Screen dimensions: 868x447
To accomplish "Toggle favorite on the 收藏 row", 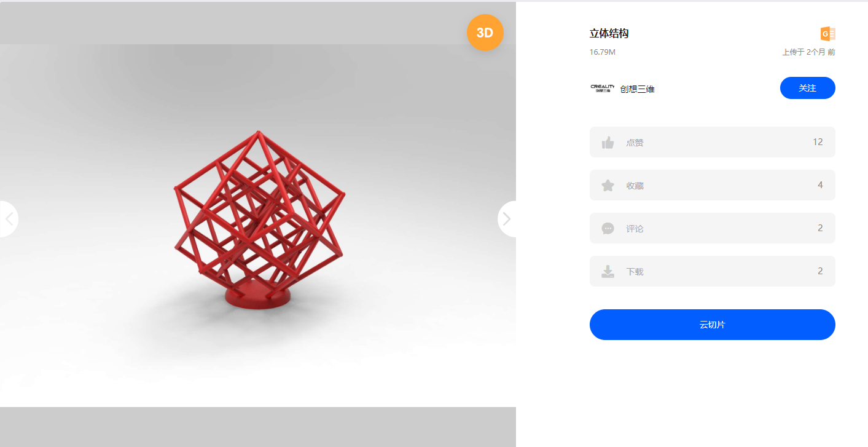I will pyautogui.click(x=713, y=185).
